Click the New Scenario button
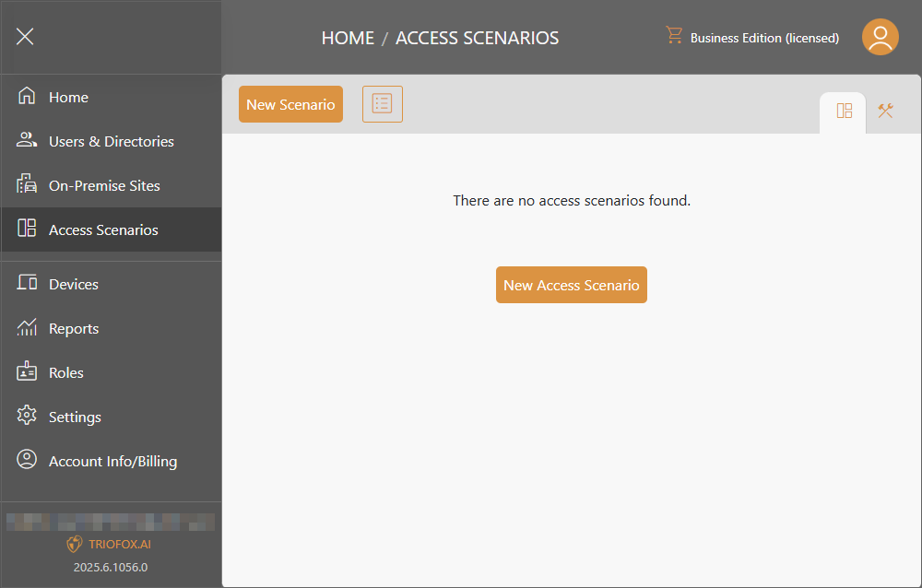This screenshot has width=922, height=588. pyautogui.click(x=290, y=104)
